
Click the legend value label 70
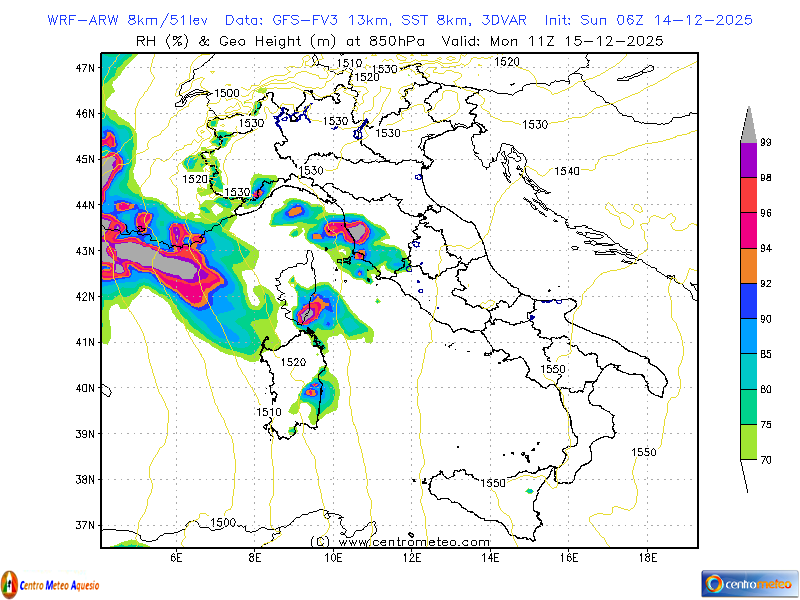(765, 459)
